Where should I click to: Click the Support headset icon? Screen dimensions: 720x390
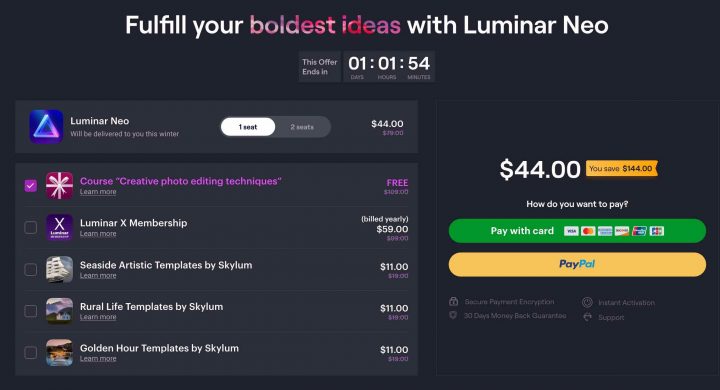[587, 317]
